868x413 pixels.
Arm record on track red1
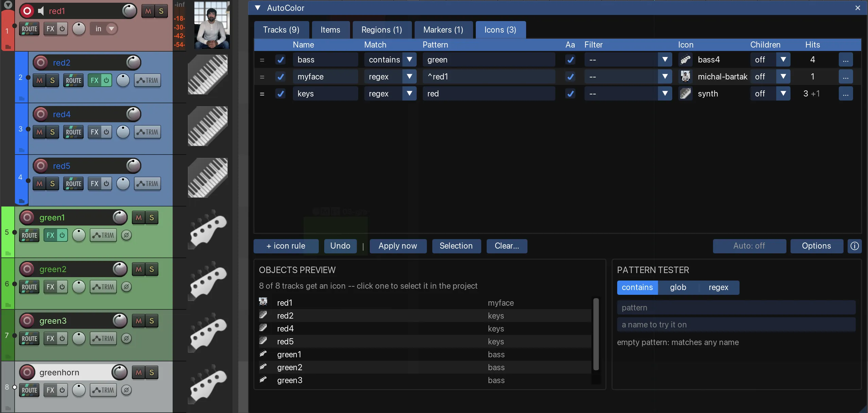27,11
